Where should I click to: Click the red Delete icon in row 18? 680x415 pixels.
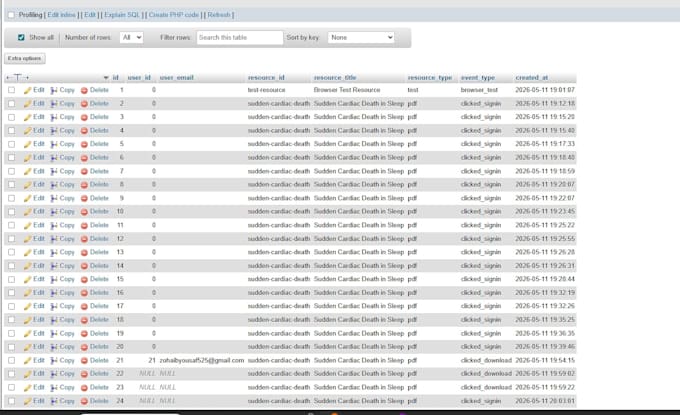click(84, 320)
